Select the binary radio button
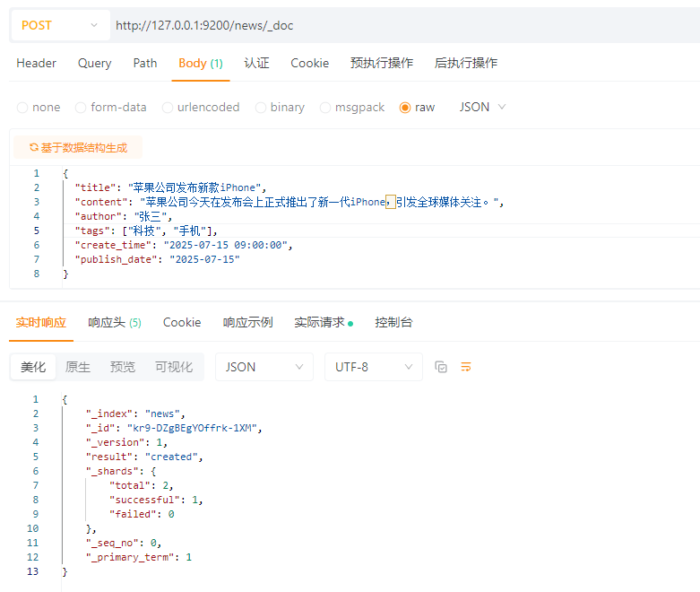The image size is (700, 592). point(260,108)
